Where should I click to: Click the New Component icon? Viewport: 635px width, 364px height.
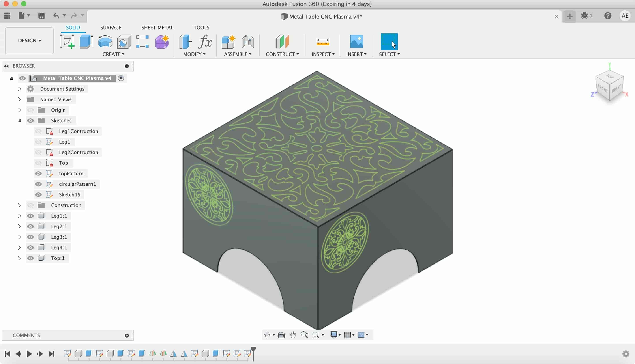[x=228, y=41]
